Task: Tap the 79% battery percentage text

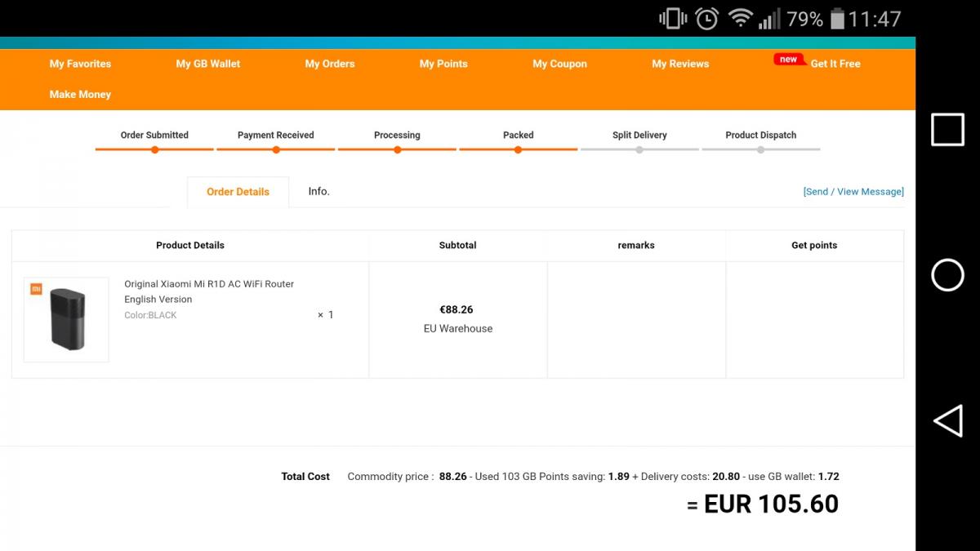Action: 805,19
